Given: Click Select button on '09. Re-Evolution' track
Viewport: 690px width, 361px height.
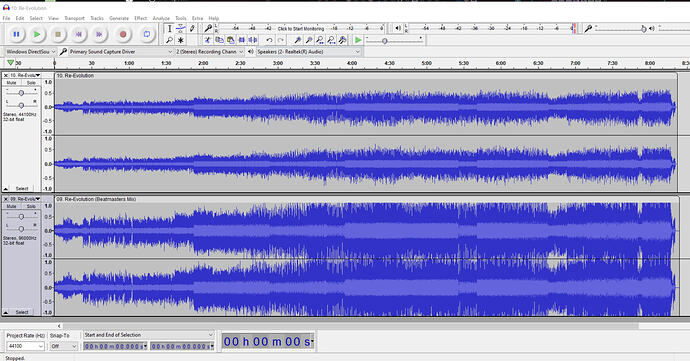Looking at the screenshot, I should pos(22,312).
